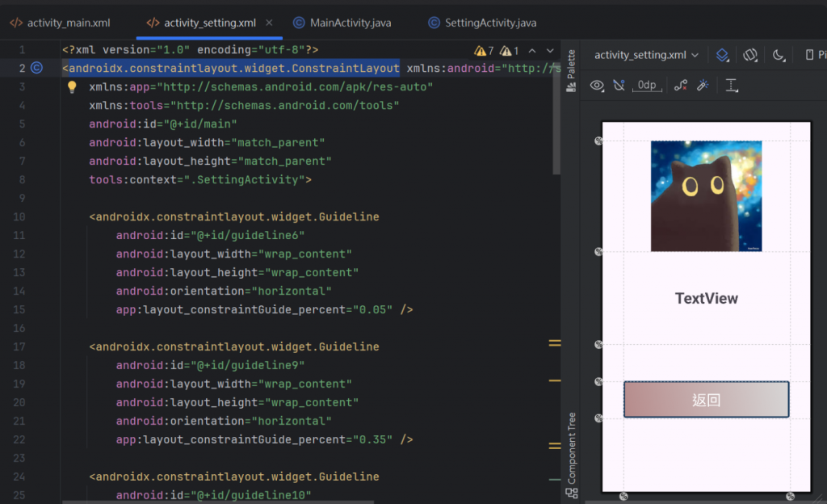Viewport: 827px width, 504px height.
Task: Click android:orientation="horizontal" on line 14
Action: tap(224, 291)
